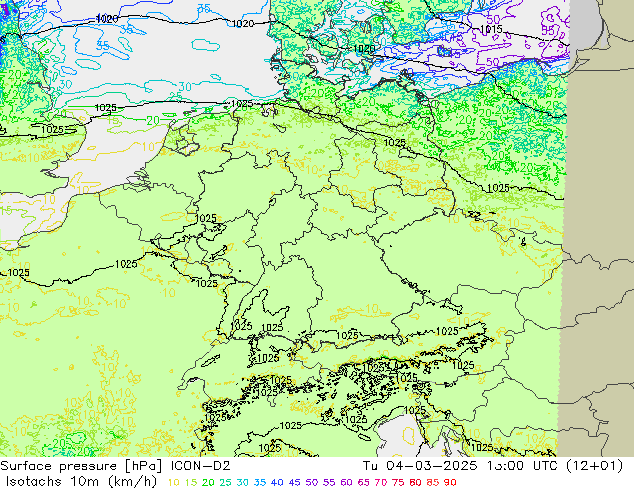Click the '75' legend value

(x=398, y=482)
